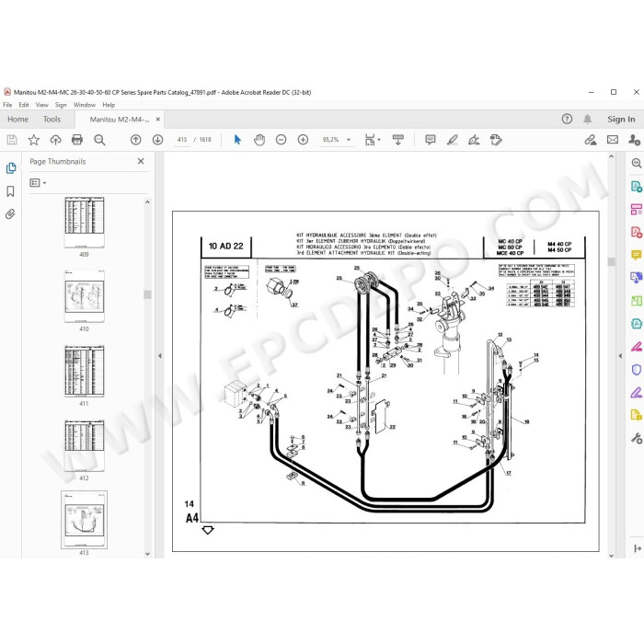The width and height of the screenshot is (644, 644).
Task: Open the search tool in the right pane
Action: click(637, 164)
